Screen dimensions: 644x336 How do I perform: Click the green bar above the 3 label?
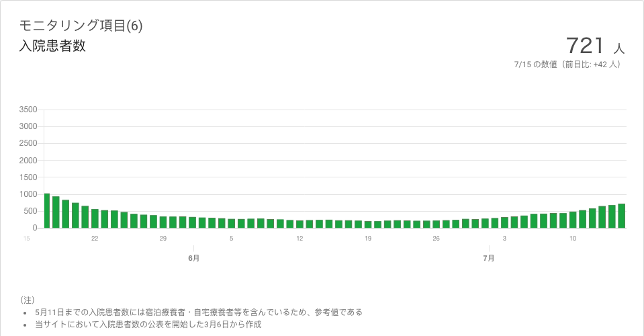coord(504,222)
